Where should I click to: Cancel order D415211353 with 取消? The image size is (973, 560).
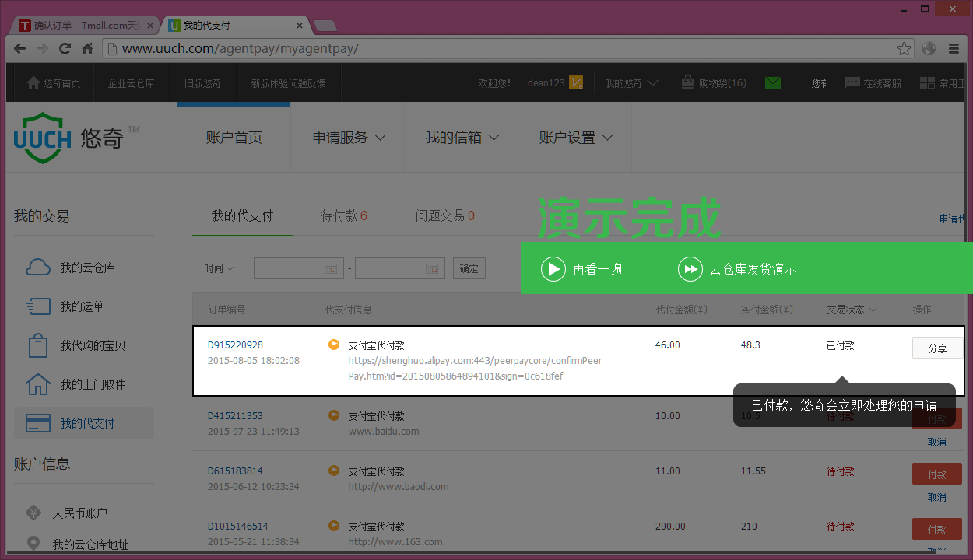click(x=937, y=442)
